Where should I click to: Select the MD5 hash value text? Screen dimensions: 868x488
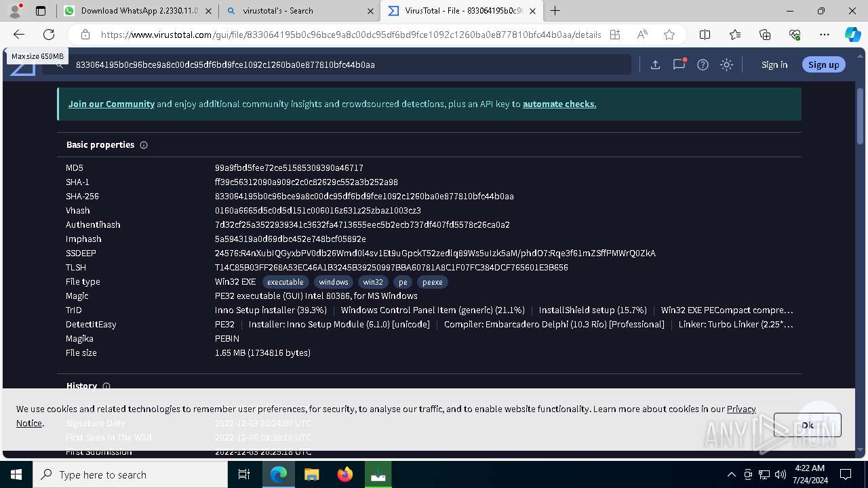pyautogui.click(x=289, y=168)
